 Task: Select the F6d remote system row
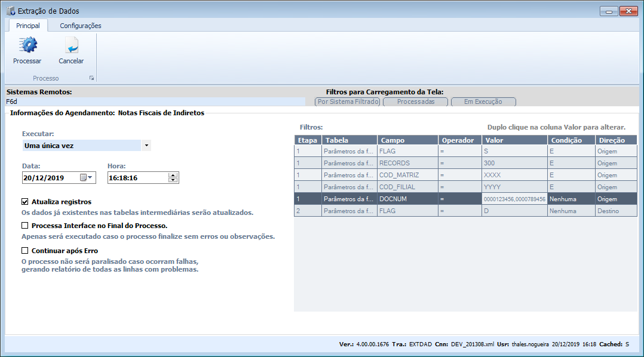[x=155, y=101]
